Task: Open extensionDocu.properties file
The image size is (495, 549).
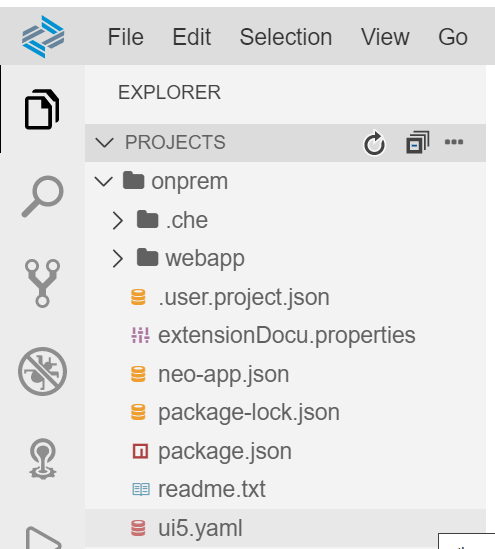Action: [285, 335]
